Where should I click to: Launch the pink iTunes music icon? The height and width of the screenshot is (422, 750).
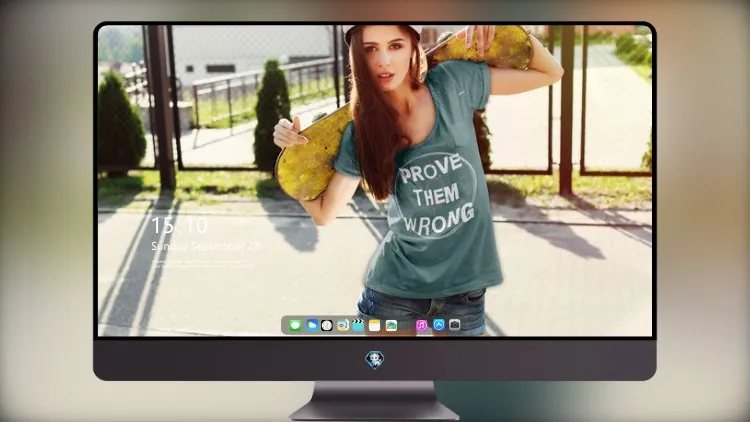pos(421,325)
